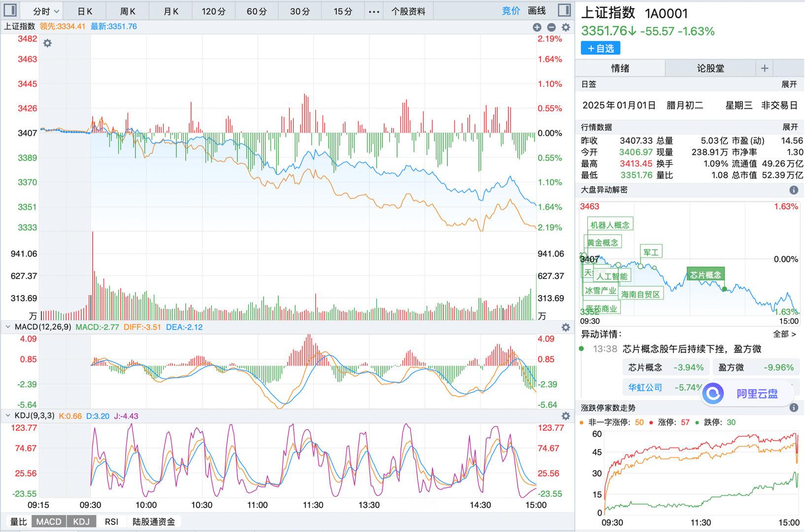Zoom out chart with minus icon
The height and width of the screenshot is (532, 805).
[551, 28]
